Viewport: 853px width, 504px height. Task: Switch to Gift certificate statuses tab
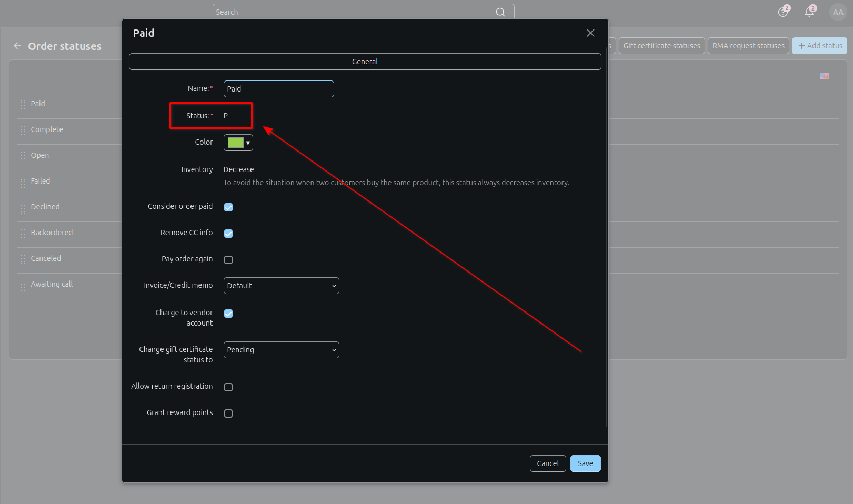(x=661, y=46)
